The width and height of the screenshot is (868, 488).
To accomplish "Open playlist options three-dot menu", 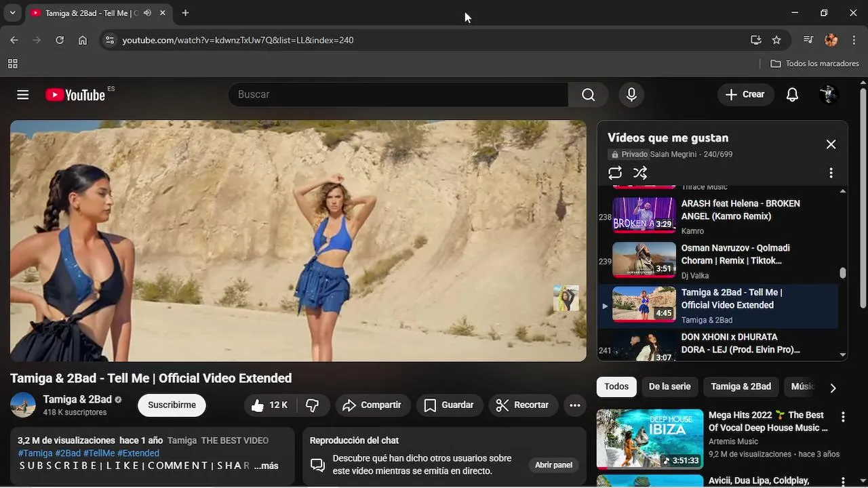I will click(x=831, y=173).
